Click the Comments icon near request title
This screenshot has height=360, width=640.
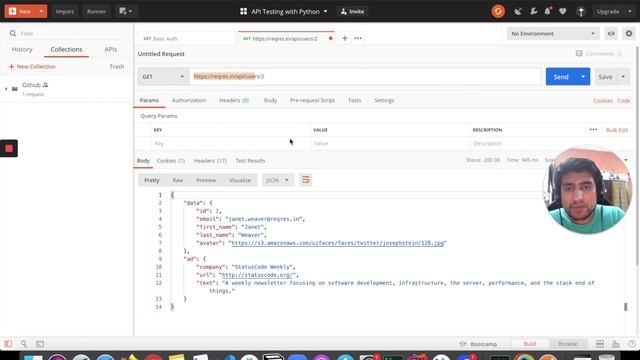point(579,53)
